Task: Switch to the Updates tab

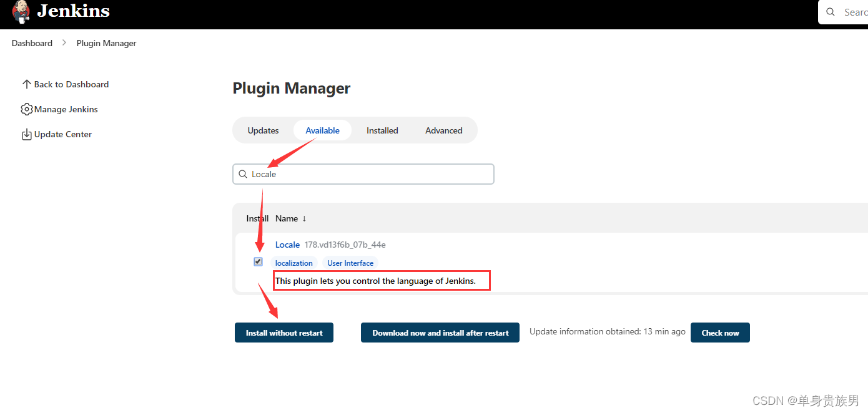Action: point(263,130)
